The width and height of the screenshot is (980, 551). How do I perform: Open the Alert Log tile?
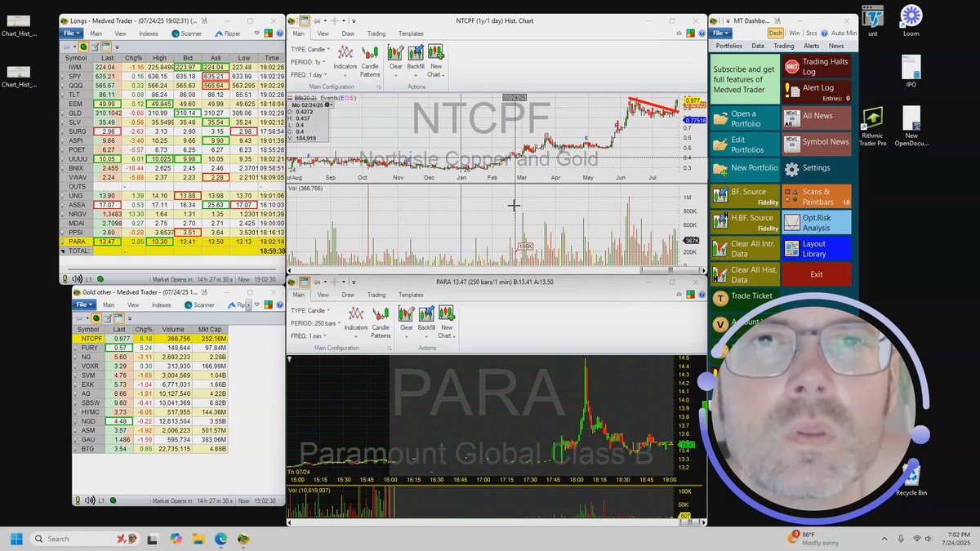pyautogui.click(x=817, y=92)
